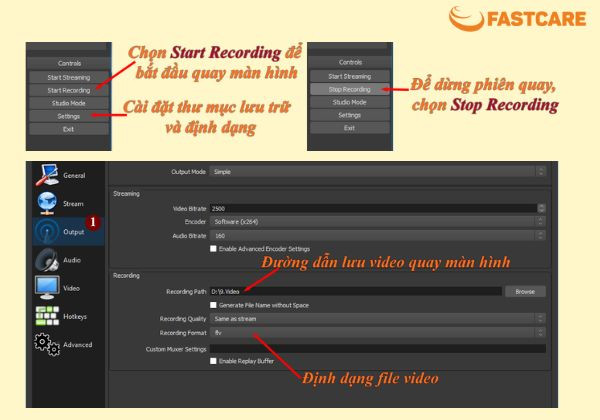
Task: Select the Hotkeys label in sidebar
Action: pos(75,316)
